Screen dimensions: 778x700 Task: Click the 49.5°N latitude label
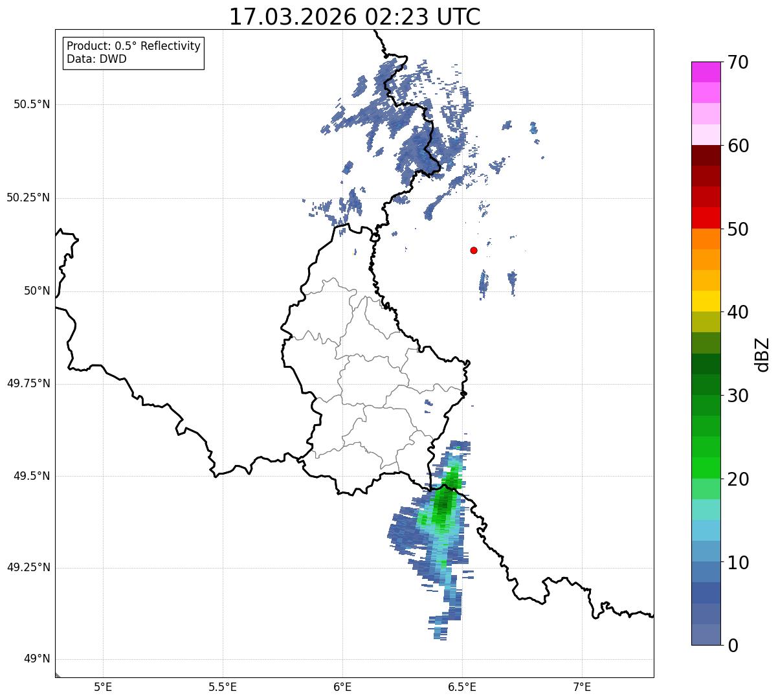tap(32, 476)
